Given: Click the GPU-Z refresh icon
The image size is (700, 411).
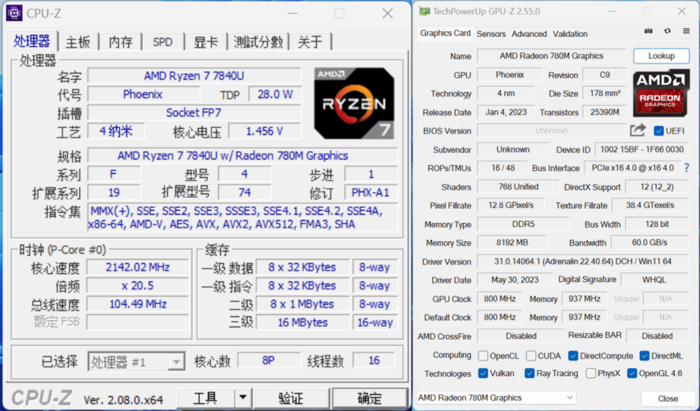Looking at the screenshot, I should click(667, 31).
